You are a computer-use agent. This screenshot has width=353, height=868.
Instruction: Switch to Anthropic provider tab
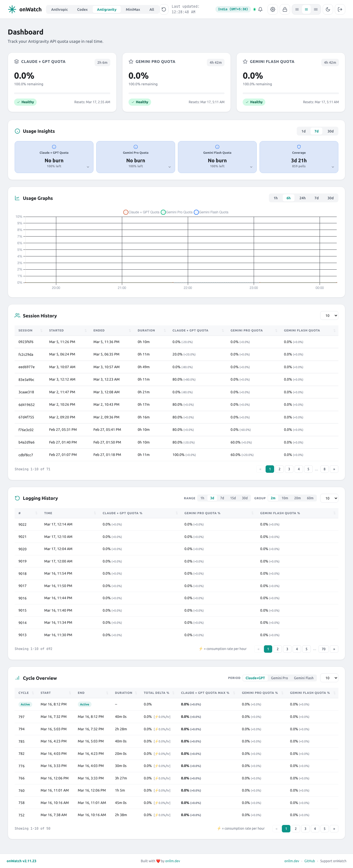coord(60,9)
